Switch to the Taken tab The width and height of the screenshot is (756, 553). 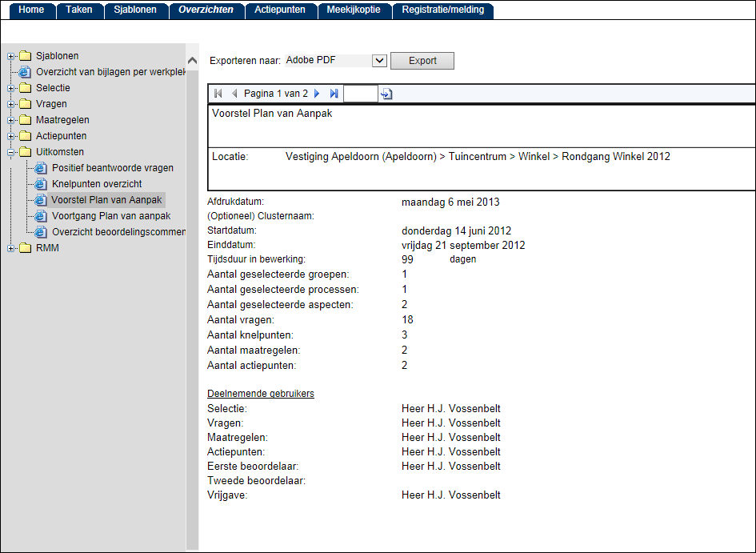pos(79,10)
